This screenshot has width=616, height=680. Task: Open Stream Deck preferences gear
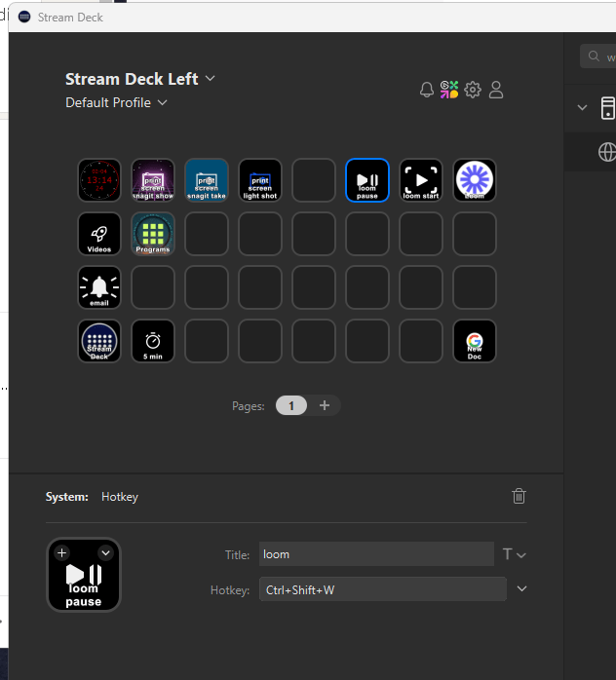click(473, 90)
